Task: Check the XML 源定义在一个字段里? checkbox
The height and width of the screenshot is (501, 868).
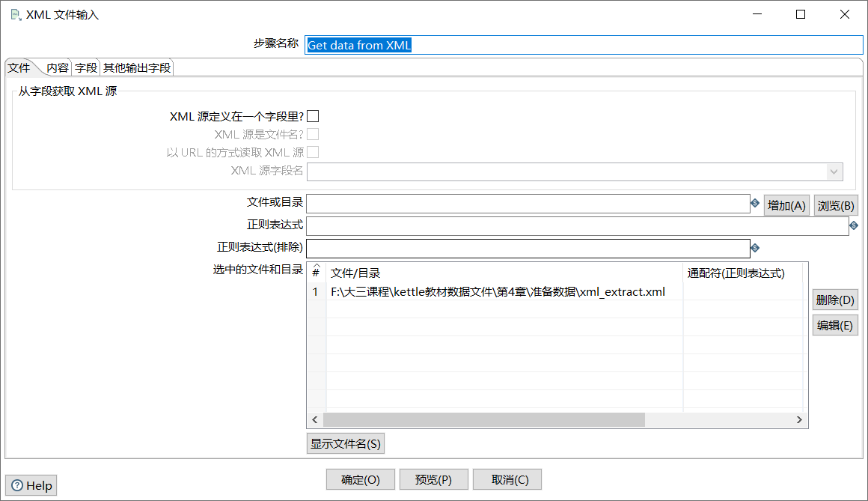Action: (313, 116)
